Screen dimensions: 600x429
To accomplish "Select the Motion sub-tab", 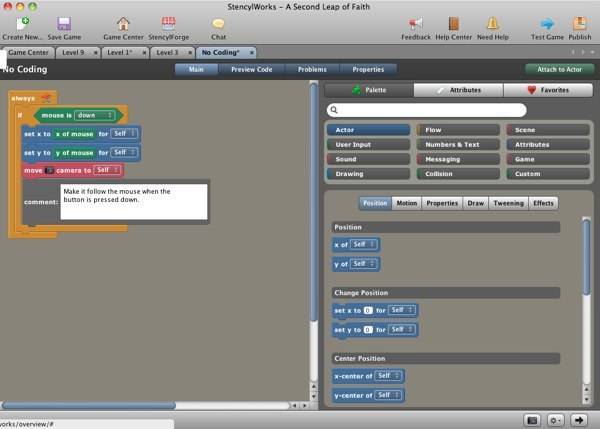I will coord(406,203).
